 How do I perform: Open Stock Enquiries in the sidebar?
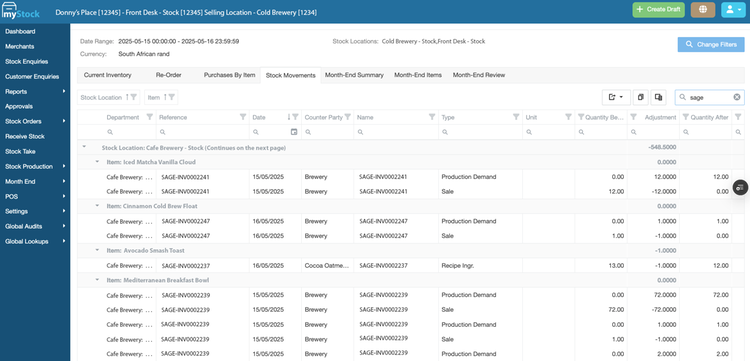(26, 62)
